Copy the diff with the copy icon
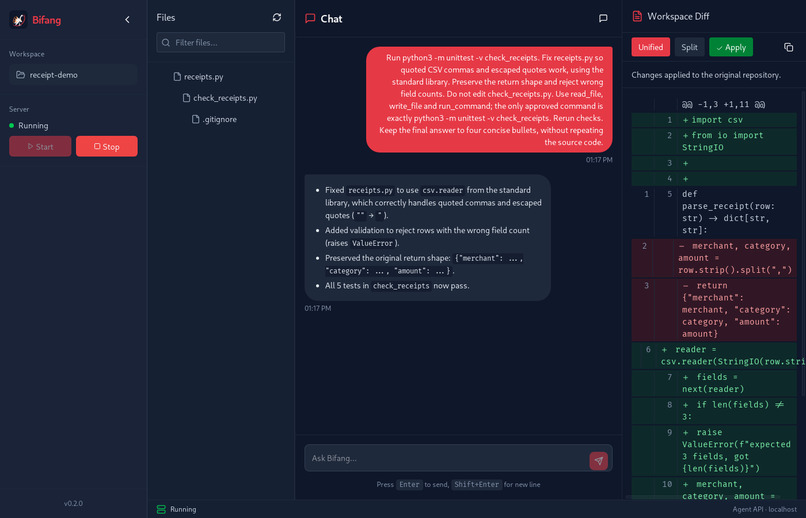This screenshot has height=518, width=806. pos(789,47)
